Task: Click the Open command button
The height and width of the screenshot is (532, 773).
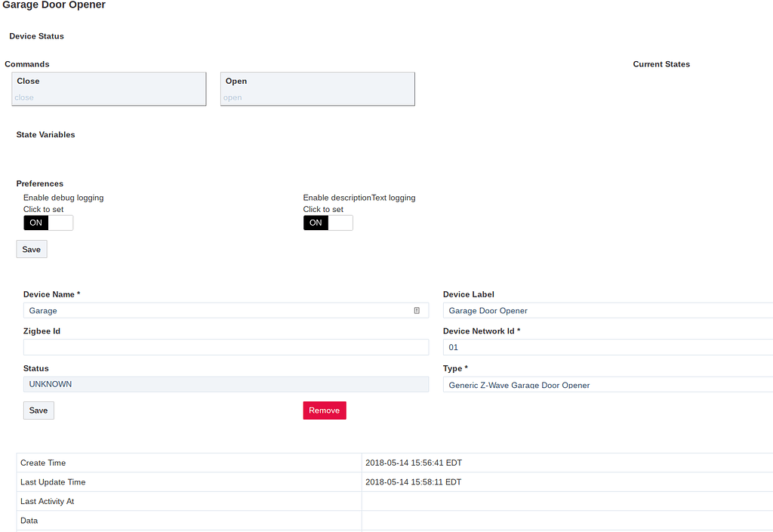Action: point(318,89)
